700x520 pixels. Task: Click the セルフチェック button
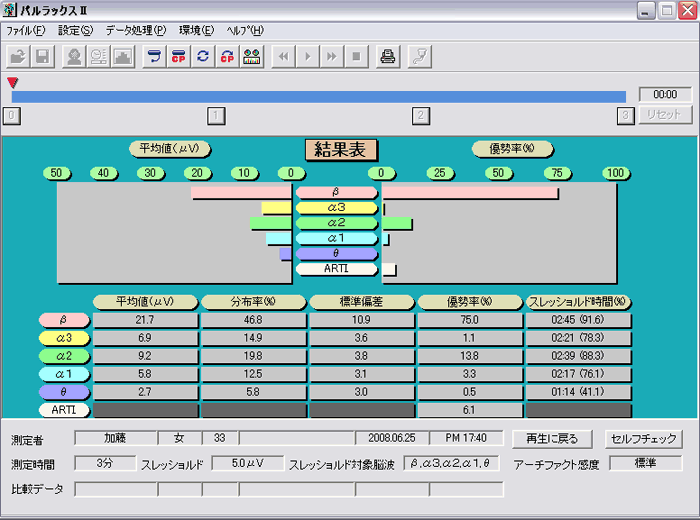pos(644,438)
